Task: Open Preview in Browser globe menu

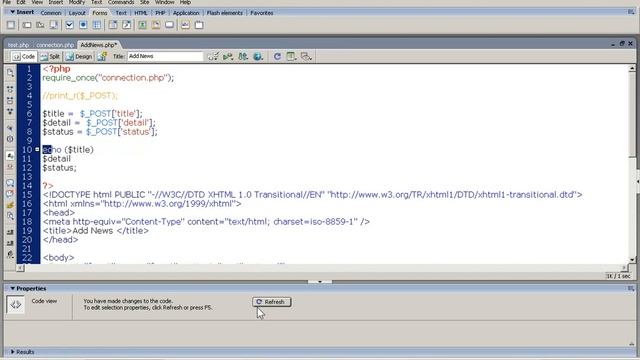Action: point(258,56)
